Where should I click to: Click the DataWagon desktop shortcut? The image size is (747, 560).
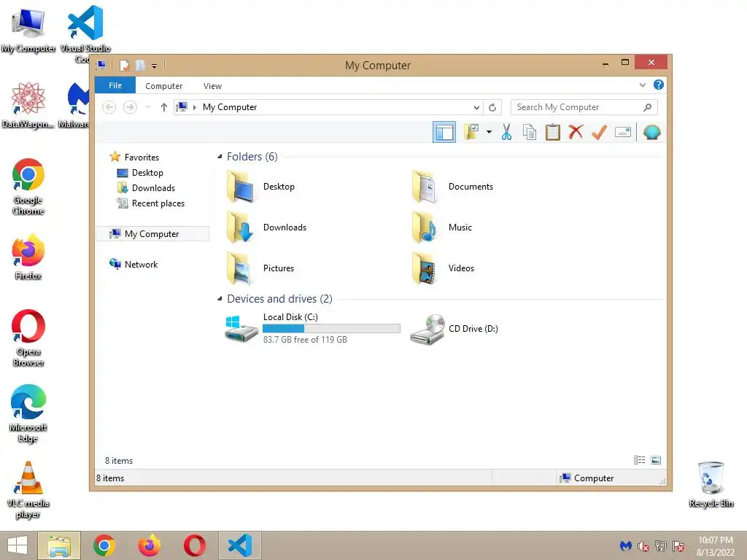pyautogui.click(x=28, y=105)
